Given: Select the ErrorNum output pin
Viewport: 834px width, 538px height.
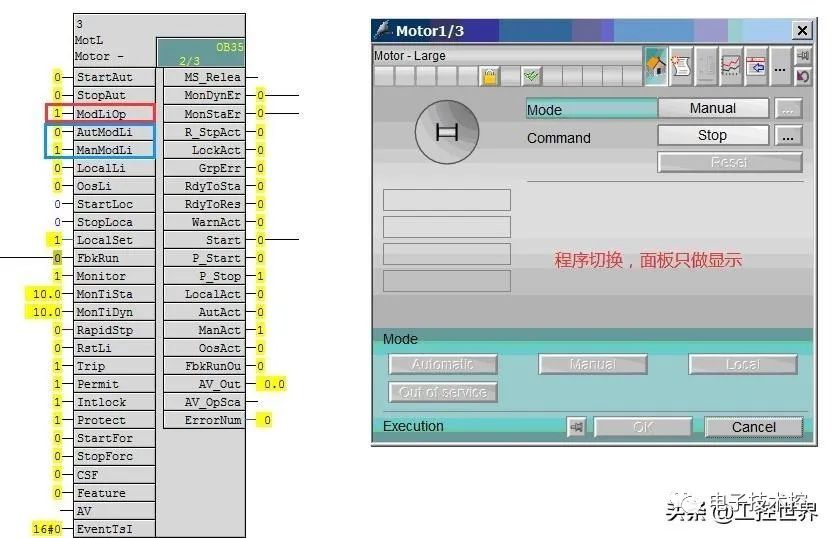Looking at the screenshot, I should point(204,420).
